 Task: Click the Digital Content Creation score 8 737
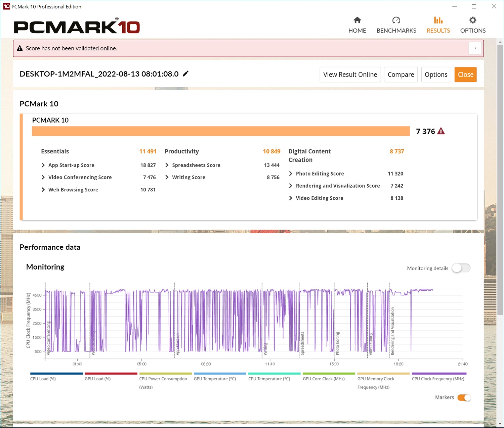[397, 151]
